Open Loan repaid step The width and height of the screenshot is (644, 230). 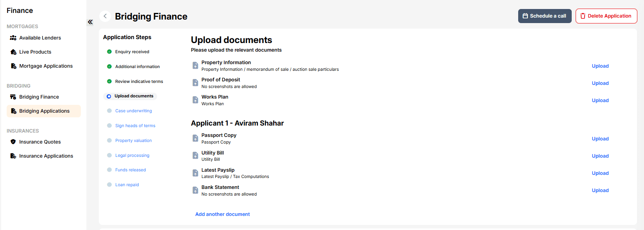click(x=127, y=185)
